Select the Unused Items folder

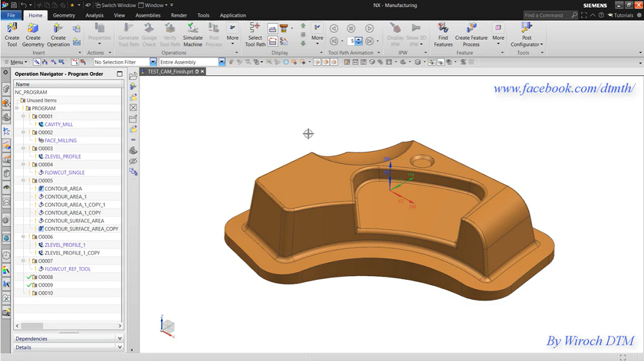click(41, 100)
